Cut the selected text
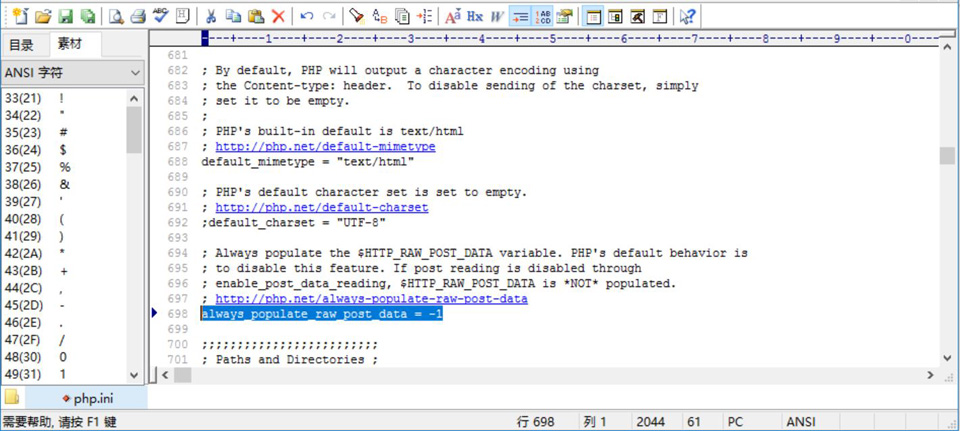Screen dimensions: 960x431 pos(211,16)
